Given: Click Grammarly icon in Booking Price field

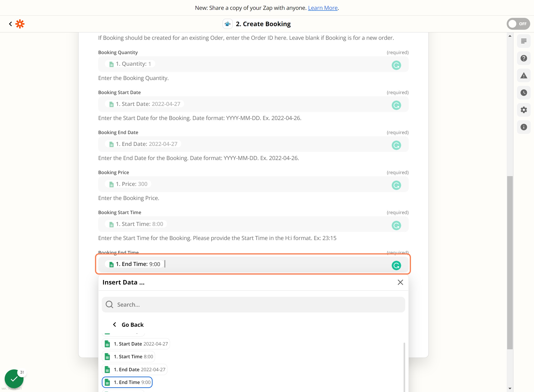Looking at the screenshot, I should 396,185.
